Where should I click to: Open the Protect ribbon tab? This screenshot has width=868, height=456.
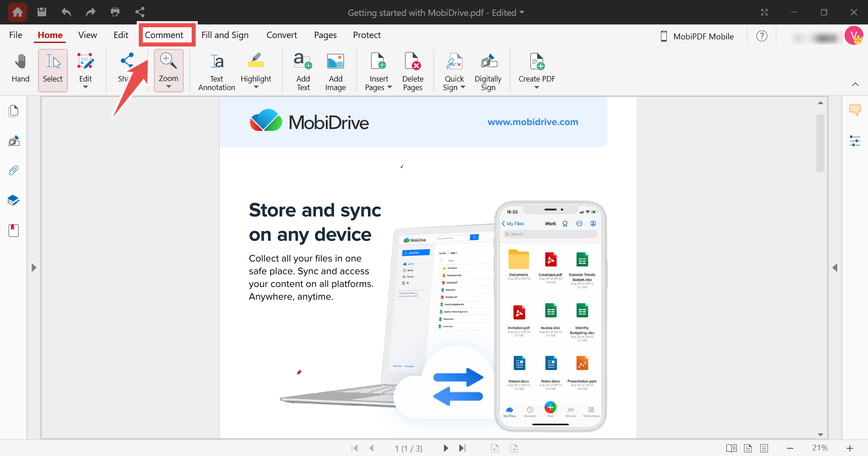click(367, 35)
